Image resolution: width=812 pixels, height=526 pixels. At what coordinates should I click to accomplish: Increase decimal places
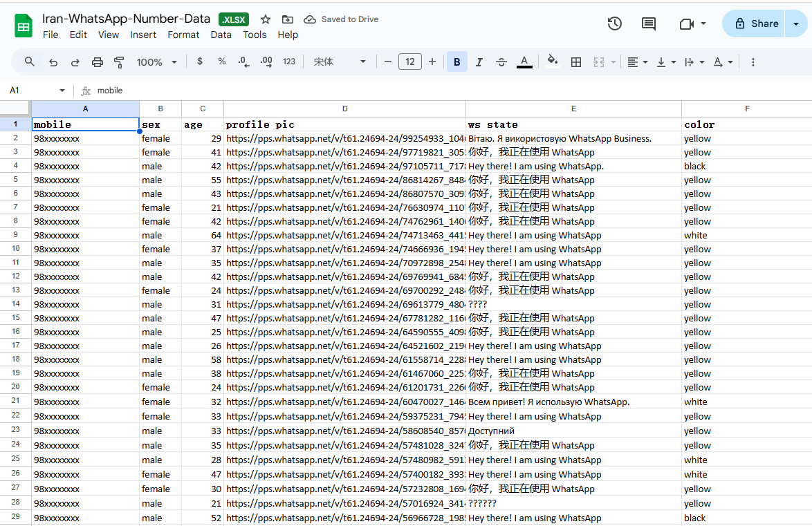266,62
